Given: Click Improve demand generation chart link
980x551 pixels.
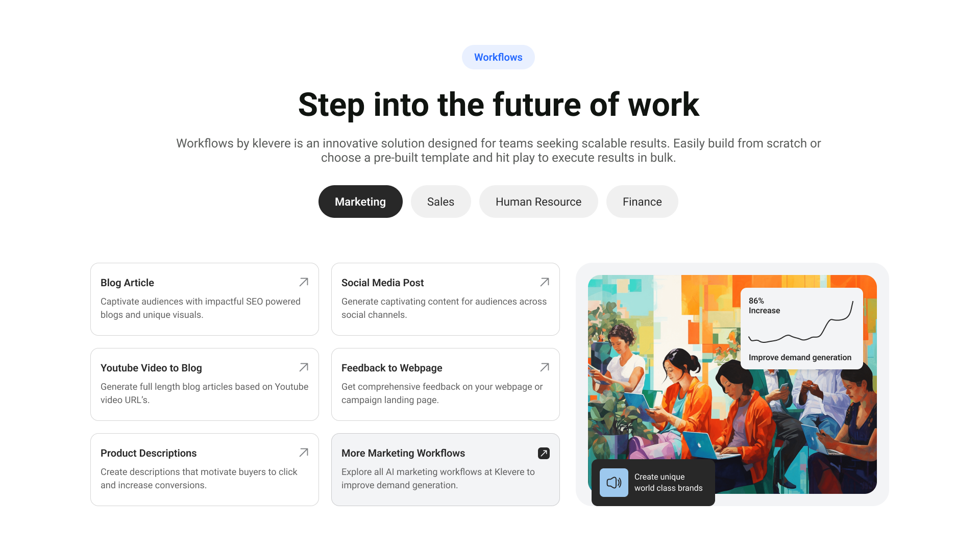Looking at the screenshot, I should (801, 329).
